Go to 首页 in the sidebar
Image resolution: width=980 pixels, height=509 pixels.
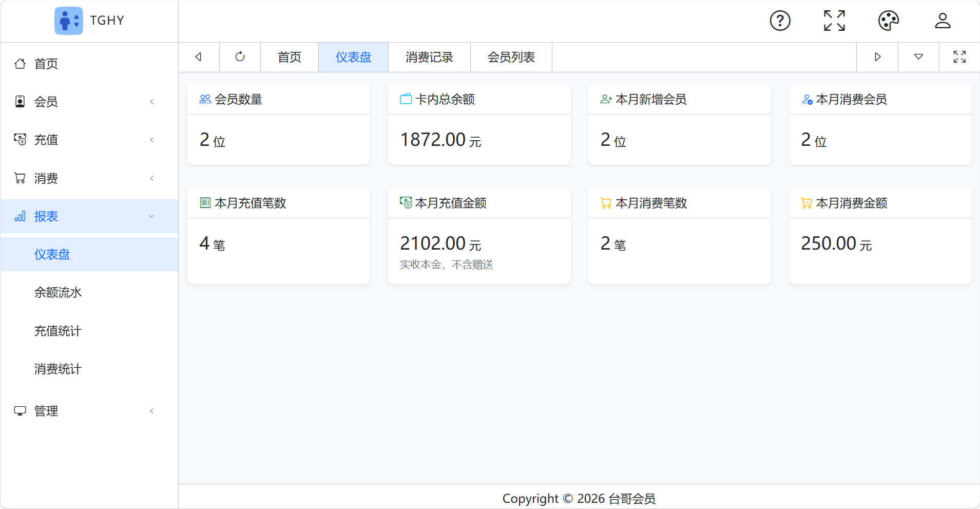pyautogui.click(x=89, y=64)
